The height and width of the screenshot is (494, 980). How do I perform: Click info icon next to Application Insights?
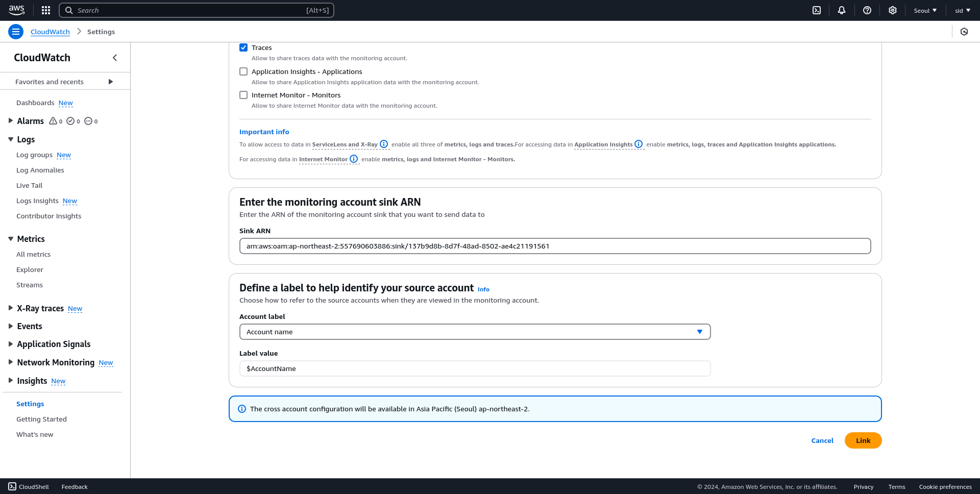pyautogui.click(x=639, y=144)
